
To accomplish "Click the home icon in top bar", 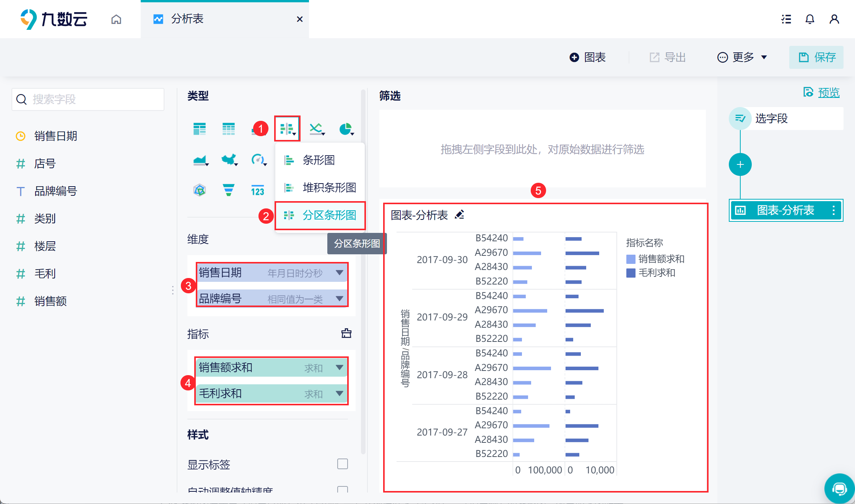I will click(116, 19).
